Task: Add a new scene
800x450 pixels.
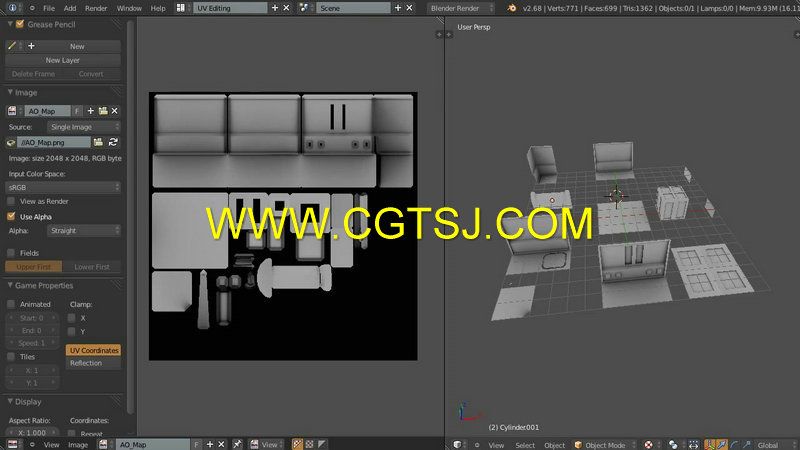Action: (398, 8)
